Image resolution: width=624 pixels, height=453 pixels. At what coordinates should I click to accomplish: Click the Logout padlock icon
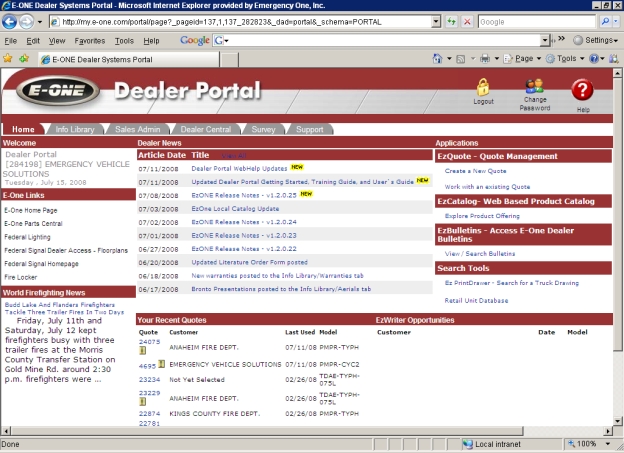coord(483,87)
